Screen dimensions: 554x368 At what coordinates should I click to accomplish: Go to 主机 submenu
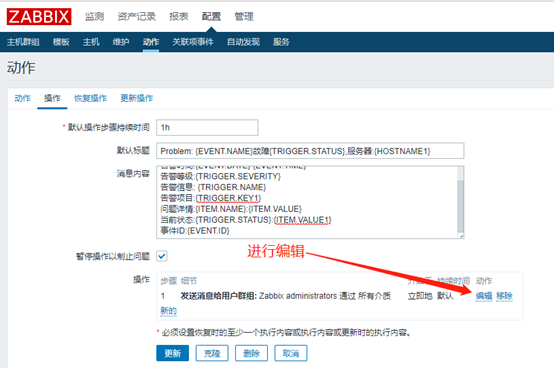[91, 42]
